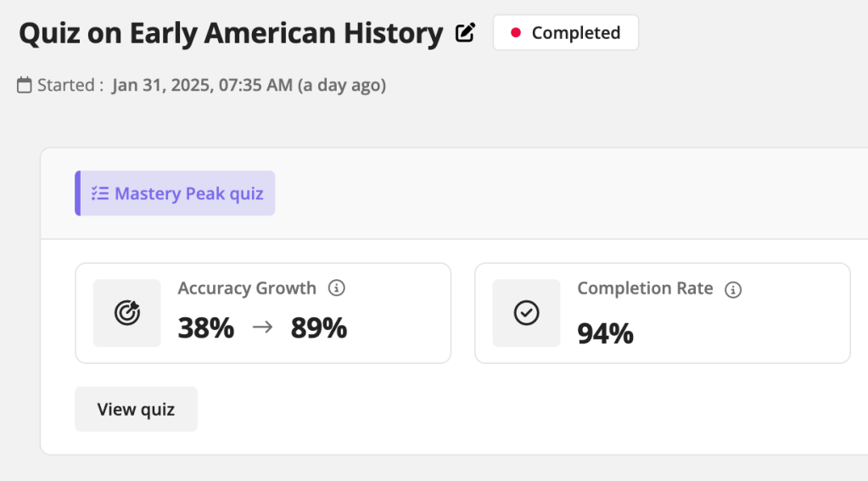Click the checkmark circle icon in Completion Rate card

pyautogui.click(x=526, y=313)
